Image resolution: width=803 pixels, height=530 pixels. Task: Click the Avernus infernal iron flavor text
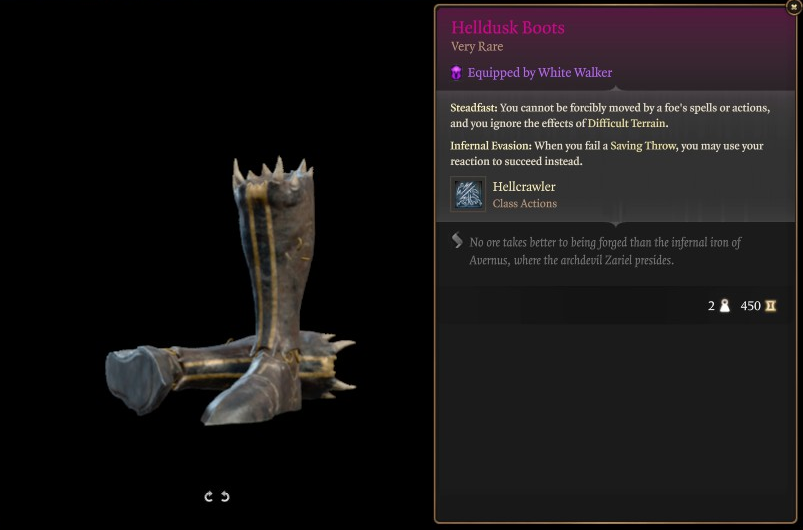[605, 251]
